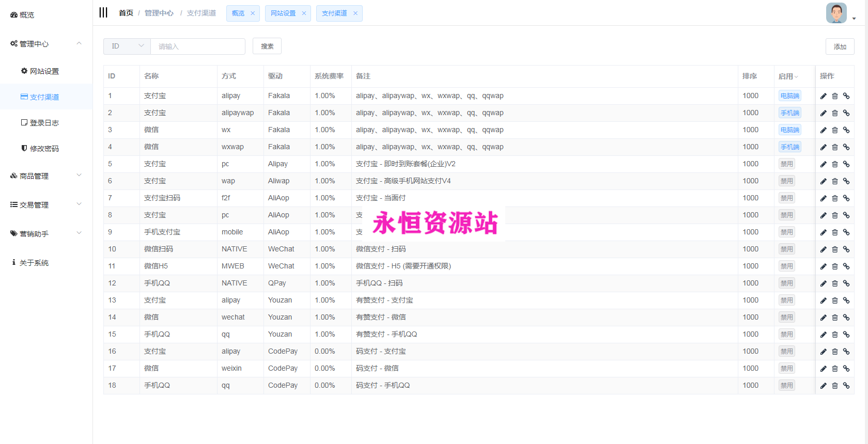Switch to the 概览 tab
This screenshot has height=444, width=868.
pyautogui.click(x=238, y=13)
